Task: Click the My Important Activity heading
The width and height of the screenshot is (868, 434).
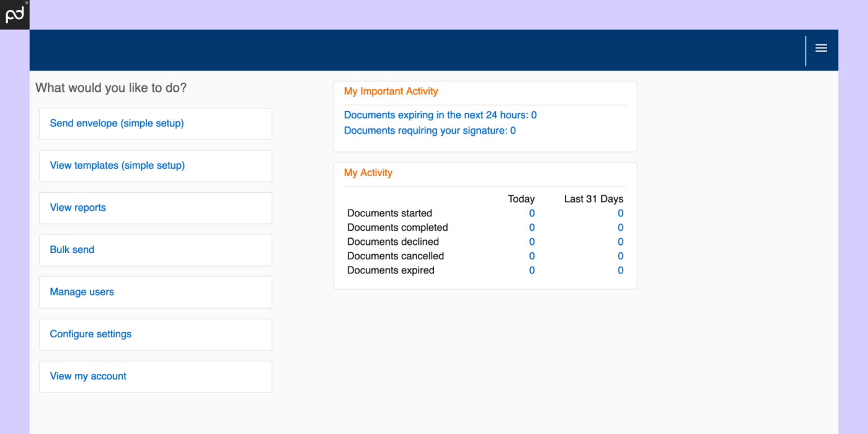Action: (x=391, y=91)
